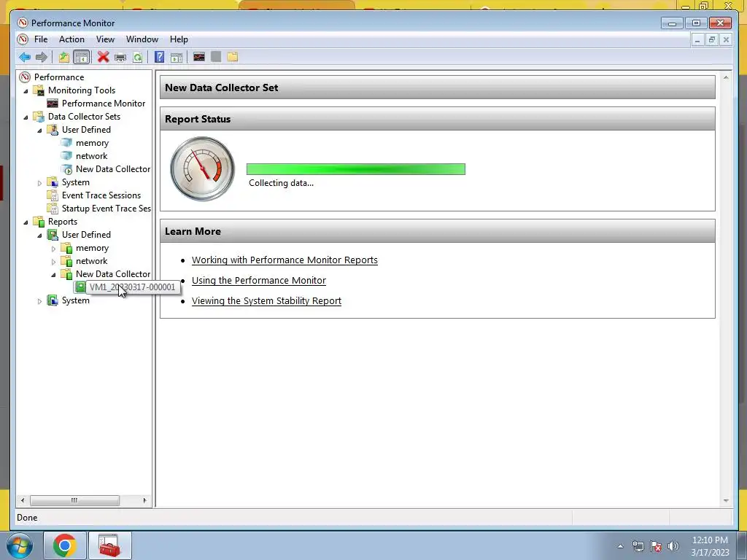Click the Up One Level folder icon
This screenshot has height=560, width=747.
(64, 57)
